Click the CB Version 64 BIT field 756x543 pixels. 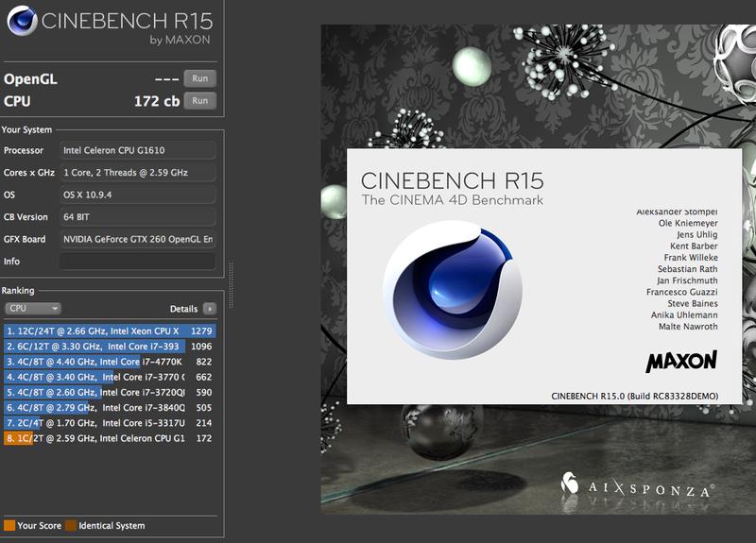(x=137, y=217)
